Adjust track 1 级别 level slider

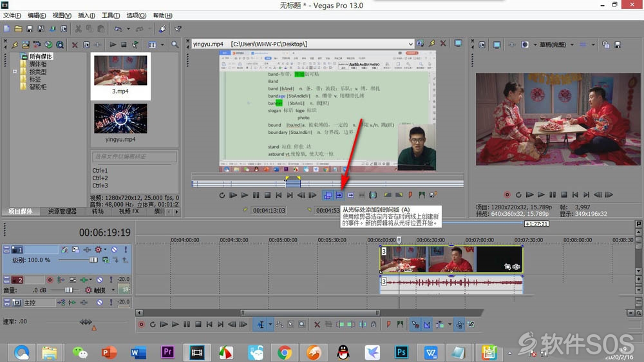[x=93, y=260]
